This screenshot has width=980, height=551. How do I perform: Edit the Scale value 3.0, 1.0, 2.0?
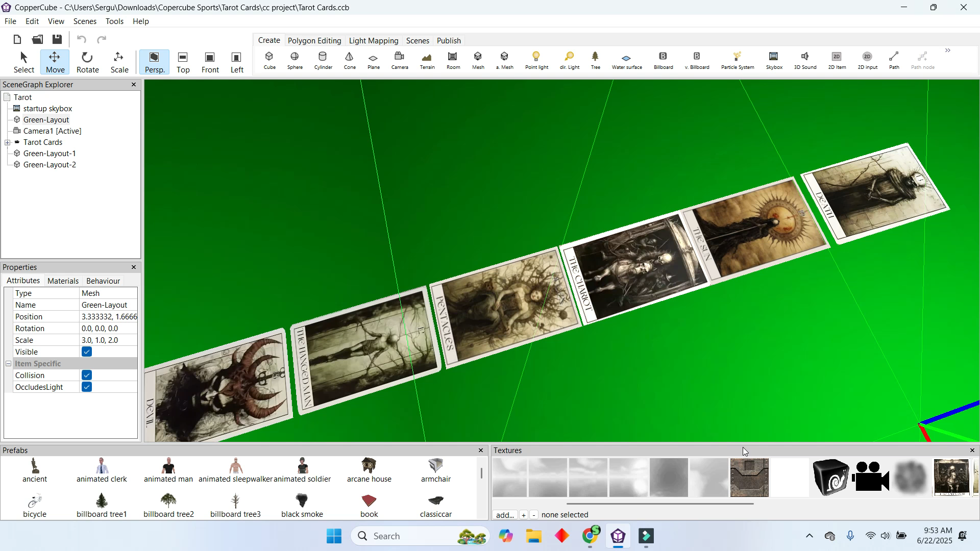point(108,340)
